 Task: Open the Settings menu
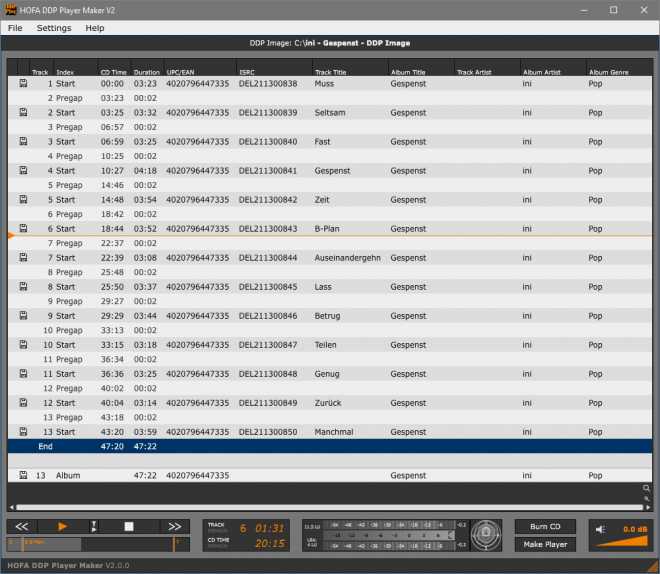click(x=54, y=28)
